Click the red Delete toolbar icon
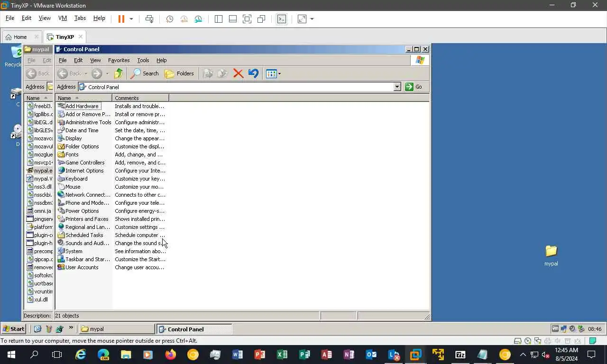This screenshot has width=607, height=364. (x=238, y=73)
